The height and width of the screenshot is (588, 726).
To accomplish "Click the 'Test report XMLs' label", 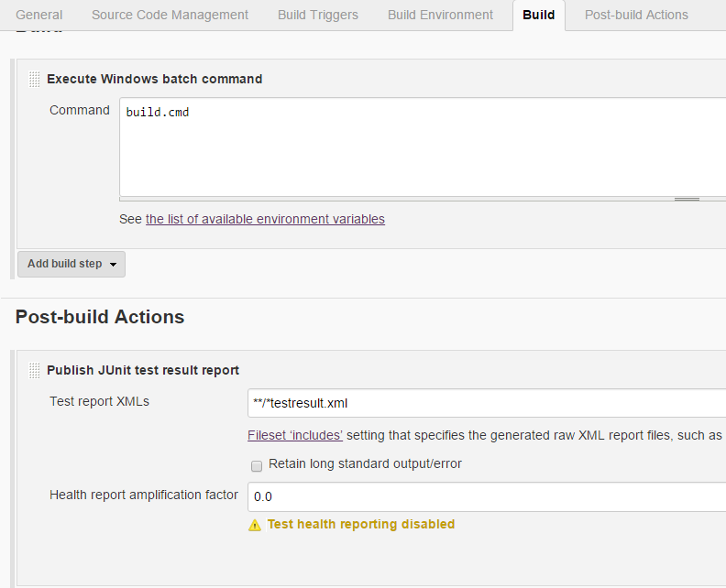I will (100, 401).
